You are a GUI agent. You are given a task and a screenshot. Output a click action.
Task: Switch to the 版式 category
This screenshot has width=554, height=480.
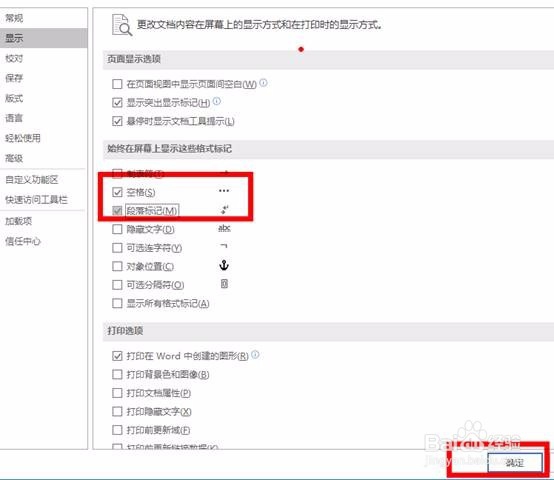click(43, 98)
